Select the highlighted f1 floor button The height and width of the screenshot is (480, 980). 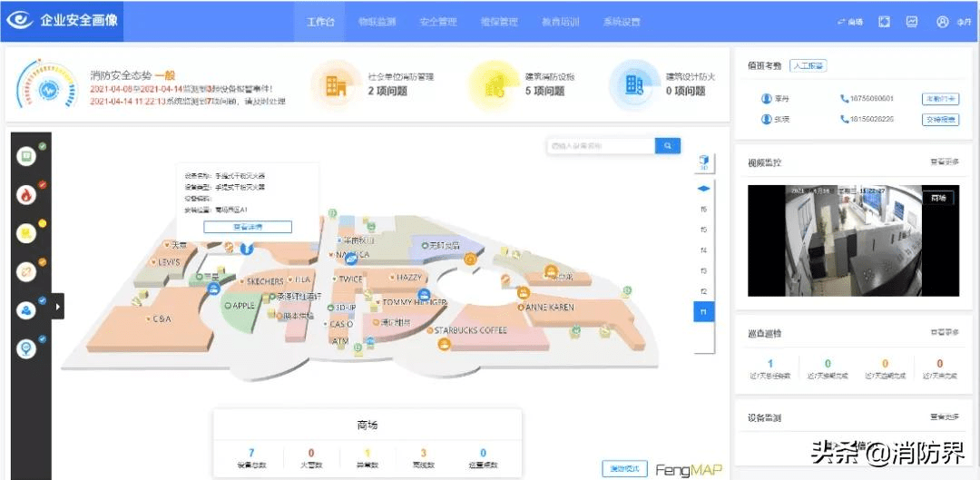704,312
